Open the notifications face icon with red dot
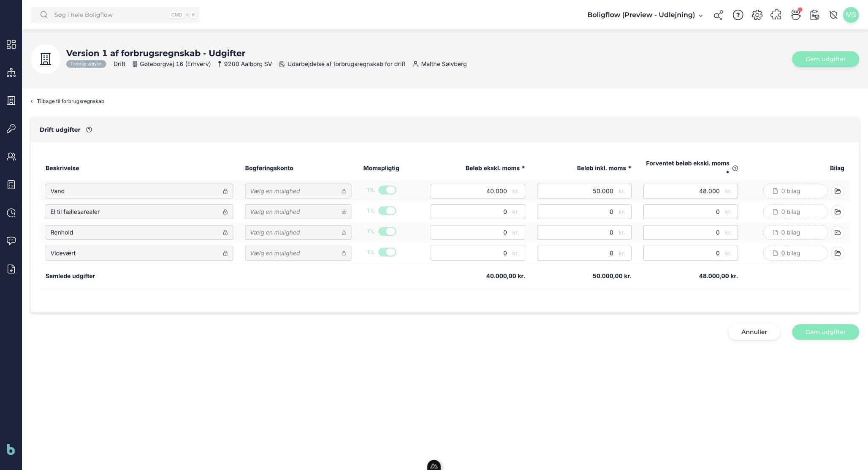 click(x=795, y=15)
